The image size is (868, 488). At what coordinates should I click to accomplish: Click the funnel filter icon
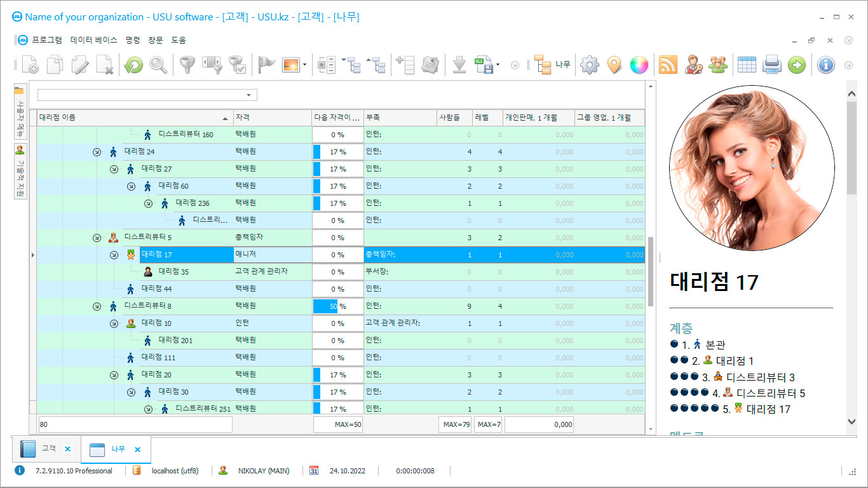pyautogui.click(x=187, y=65)
